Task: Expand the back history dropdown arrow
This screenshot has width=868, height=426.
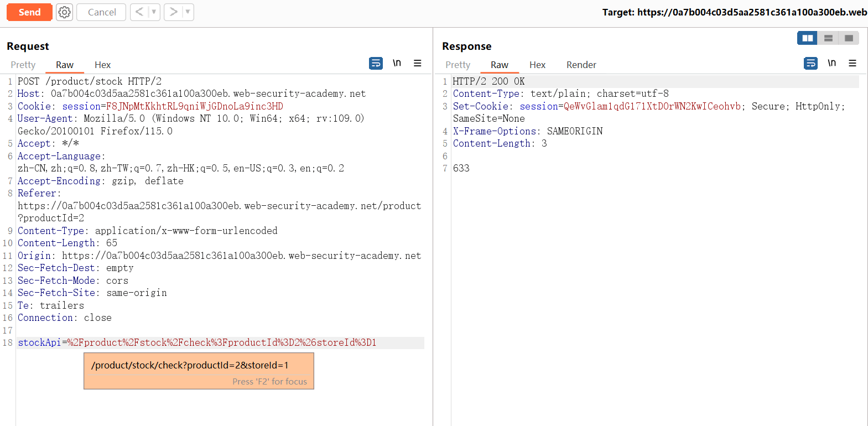Action: tap(154, 12)
